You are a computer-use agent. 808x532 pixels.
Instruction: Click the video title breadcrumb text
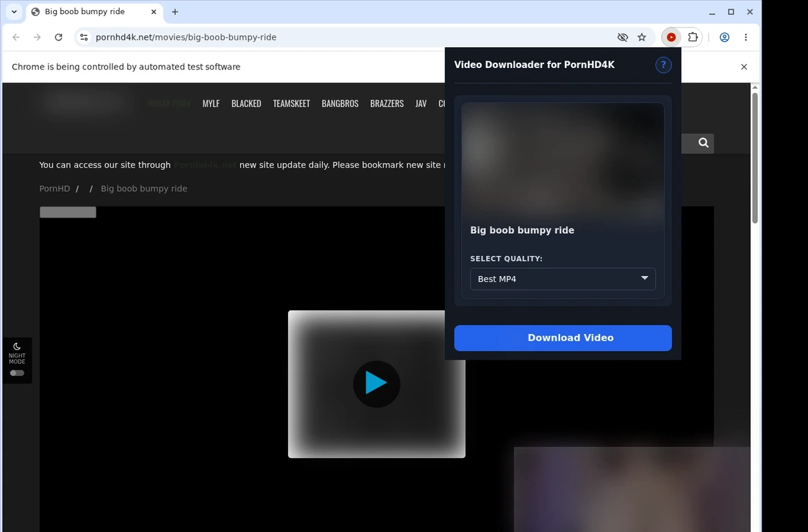[x=144, y=189]
